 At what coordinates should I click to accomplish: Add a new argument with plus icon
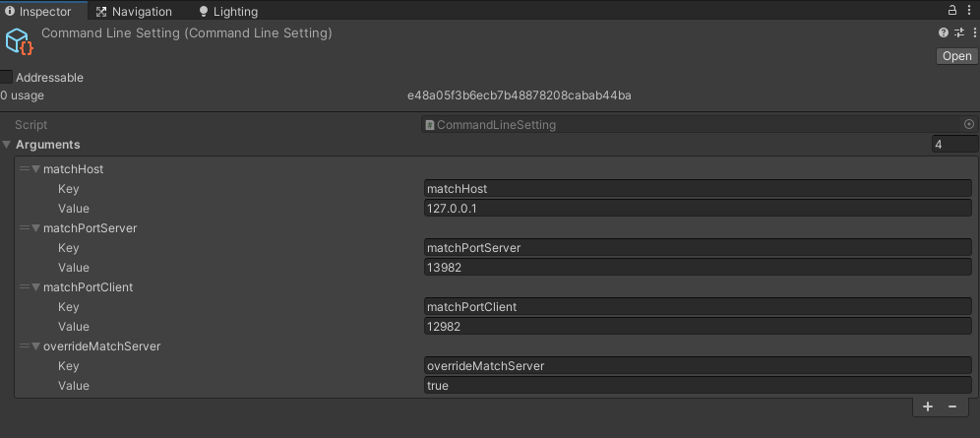click(x=928, y=407)
